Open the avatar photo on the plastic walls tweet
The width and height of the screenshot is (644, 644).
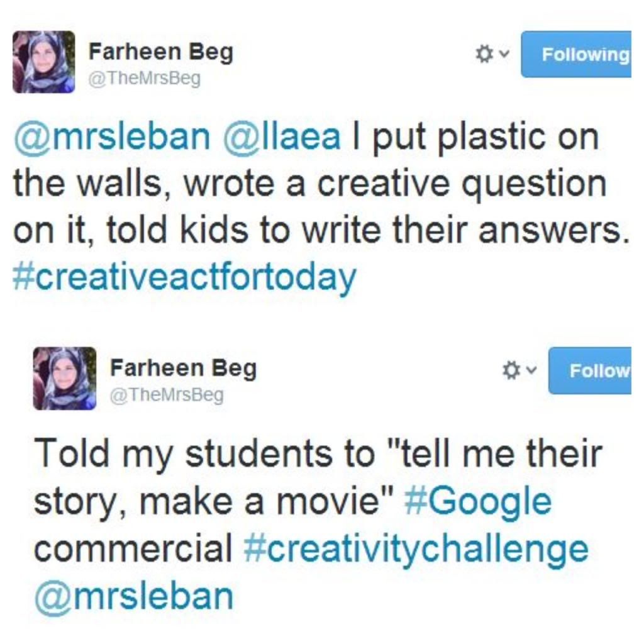43,62
